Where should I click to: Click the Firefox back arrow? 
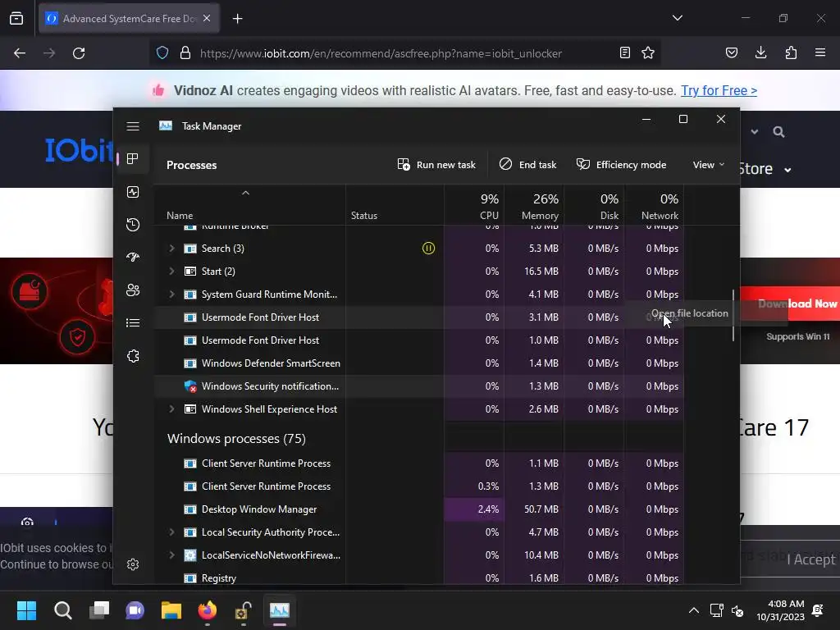coord(20,53)
